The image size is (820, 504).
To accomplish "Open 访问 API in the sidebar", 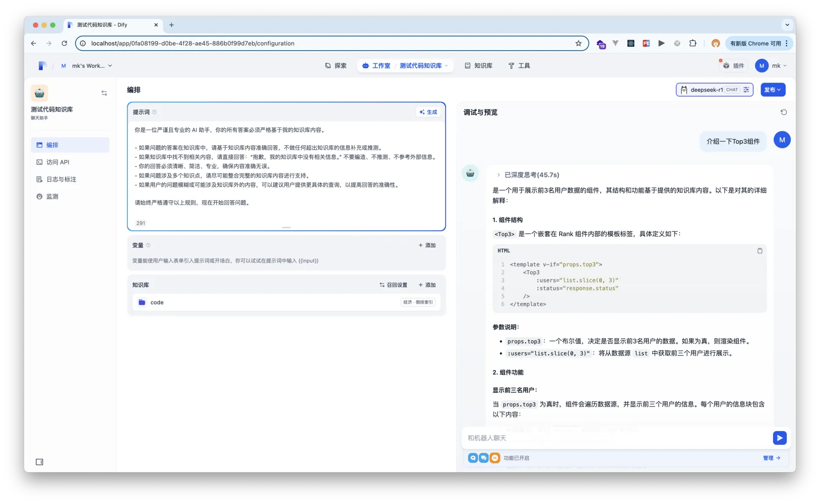I will [58, 162].
